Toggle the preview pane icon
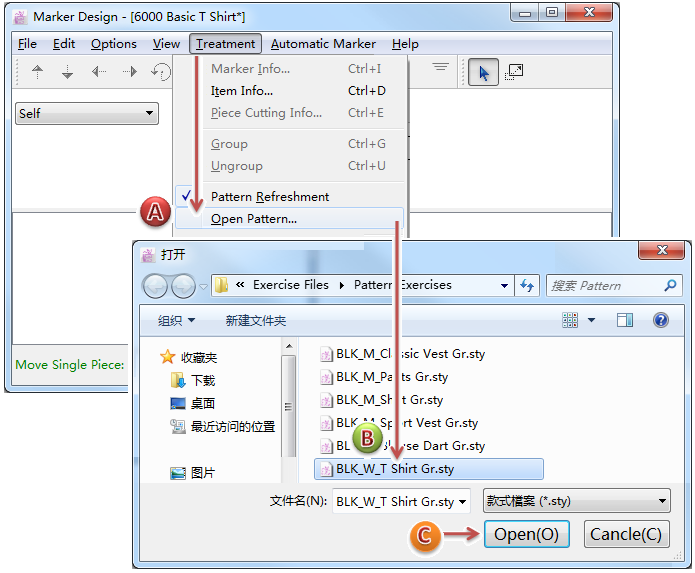Screen dimensions: 695x573 pos(625,320)
